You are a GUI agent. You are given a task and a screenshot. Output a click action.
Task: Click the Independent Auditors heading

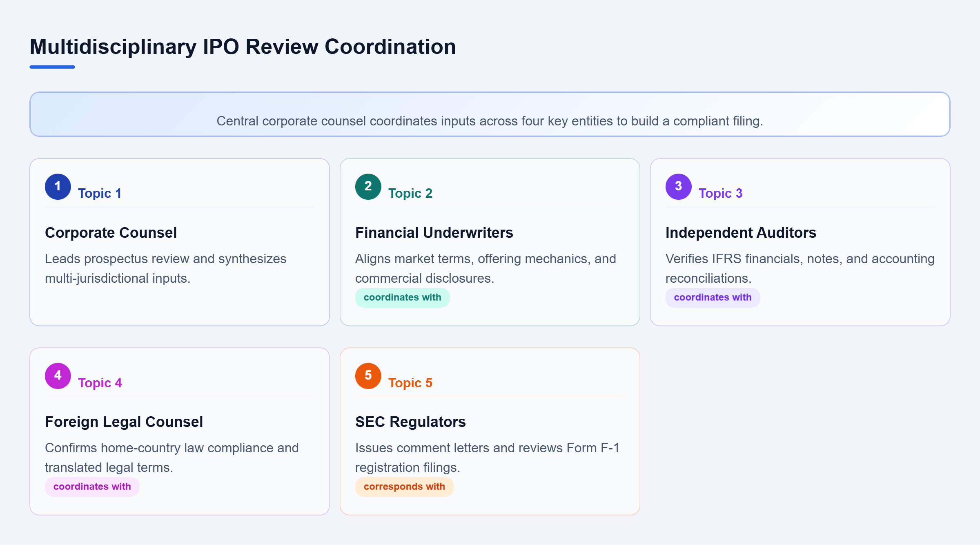pyautogui.click(x=741, y=233)
